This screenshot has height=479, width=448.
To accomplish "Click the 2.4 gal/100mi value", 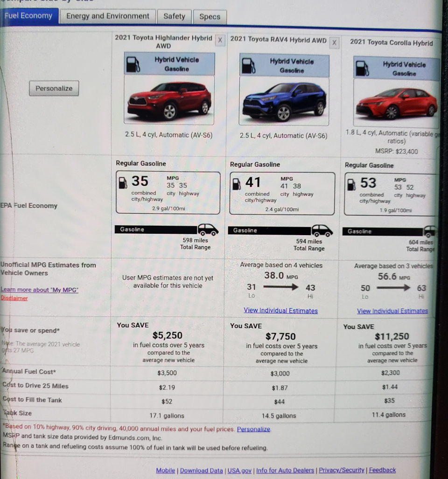I will tap(282, 209).
